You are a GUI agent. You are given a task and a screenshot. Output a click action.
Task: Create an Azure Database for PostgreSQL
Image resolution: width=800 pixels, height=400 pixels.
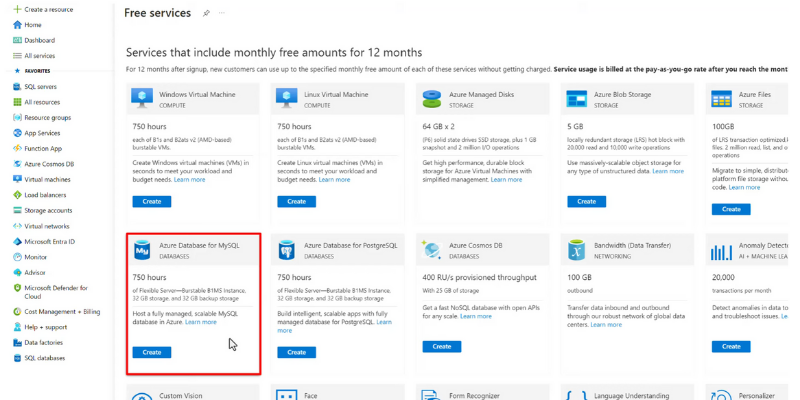click(x=296, y=353)
